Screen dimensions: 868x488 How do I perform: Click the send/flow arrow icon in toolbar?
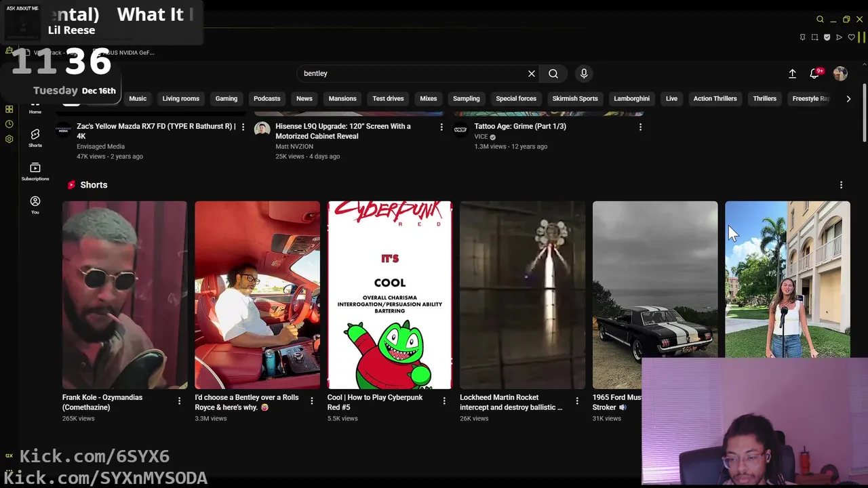pos(839,37)
